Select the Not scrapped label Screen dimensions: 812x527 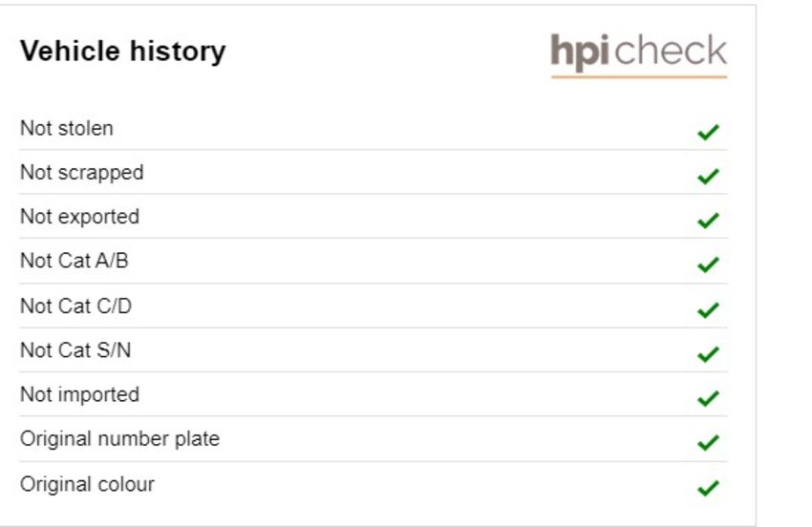click(x=82, y=173)
